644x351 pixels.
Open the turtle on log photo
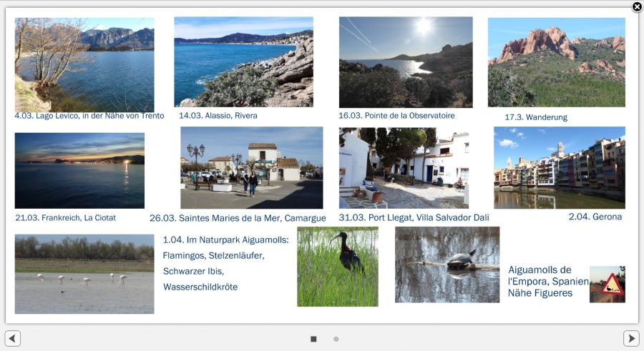click(x=447, y=265)
